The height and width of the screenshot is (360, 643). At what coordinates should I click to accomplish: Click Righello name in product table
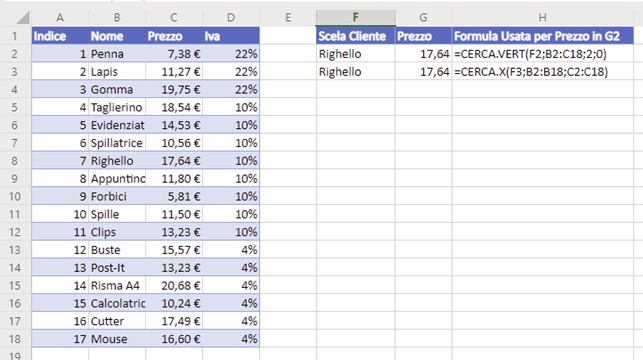click(x=117, y=161)
